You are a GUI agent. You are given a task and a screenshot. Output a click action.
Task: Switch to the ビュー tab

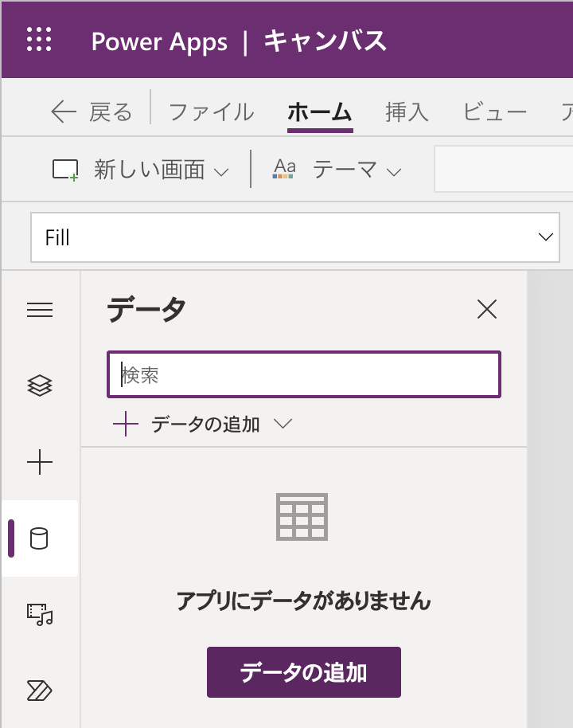pyautogui.click(x=494, y=112)
